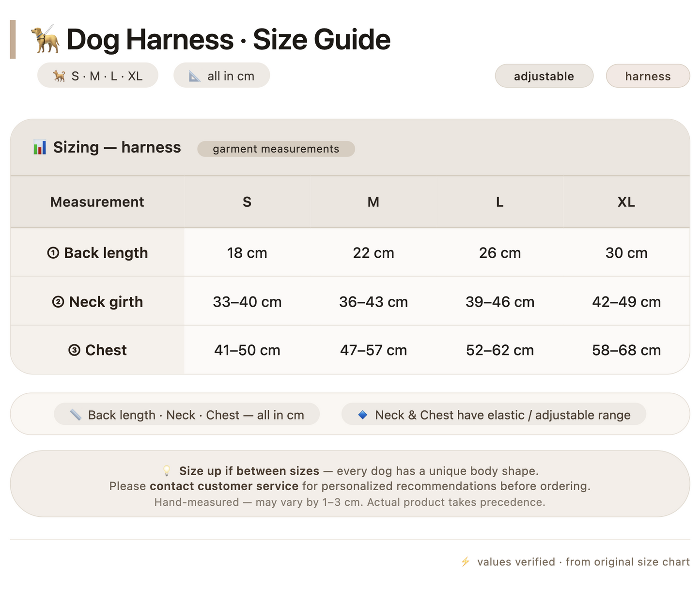Click the 33–40 cm cell
Screen dimensions: 700x591
tap(247, 301)
